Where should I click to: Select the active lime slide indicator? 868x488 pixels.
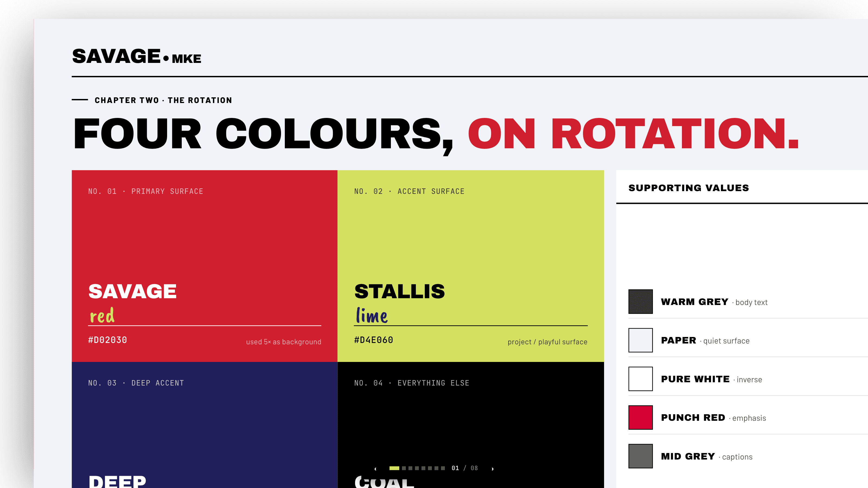(394, 468)
